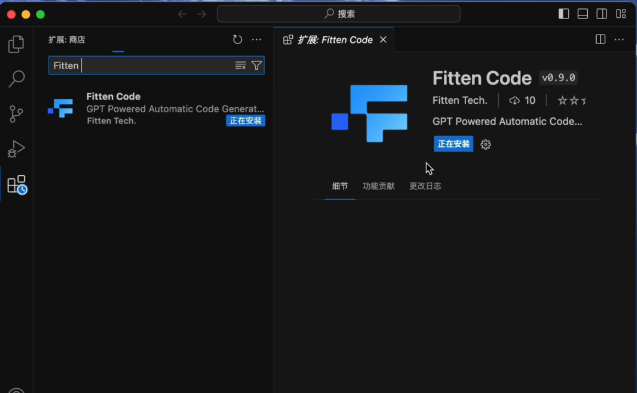Click the install count 10

click(x=522, y=100)
